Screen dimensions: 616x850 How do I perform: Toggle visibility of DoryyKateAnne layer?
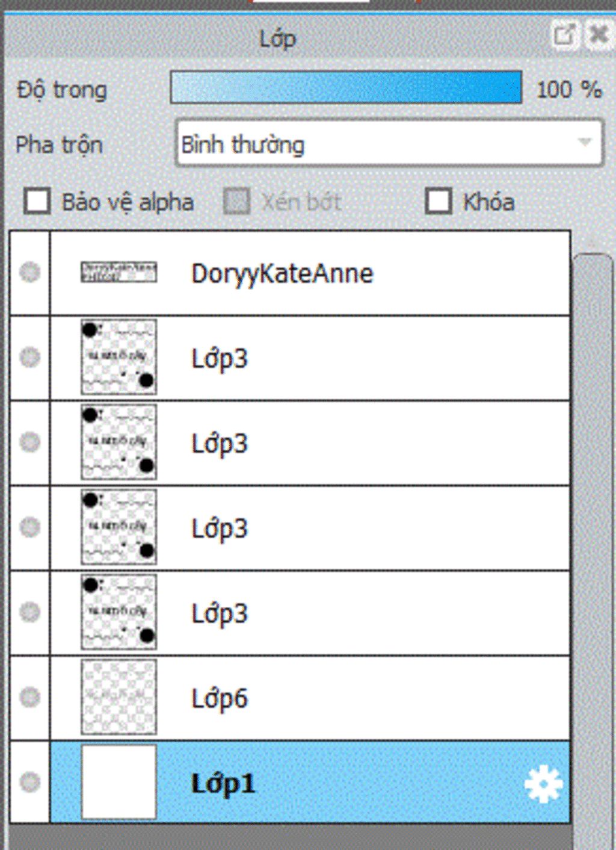point(29,273)
